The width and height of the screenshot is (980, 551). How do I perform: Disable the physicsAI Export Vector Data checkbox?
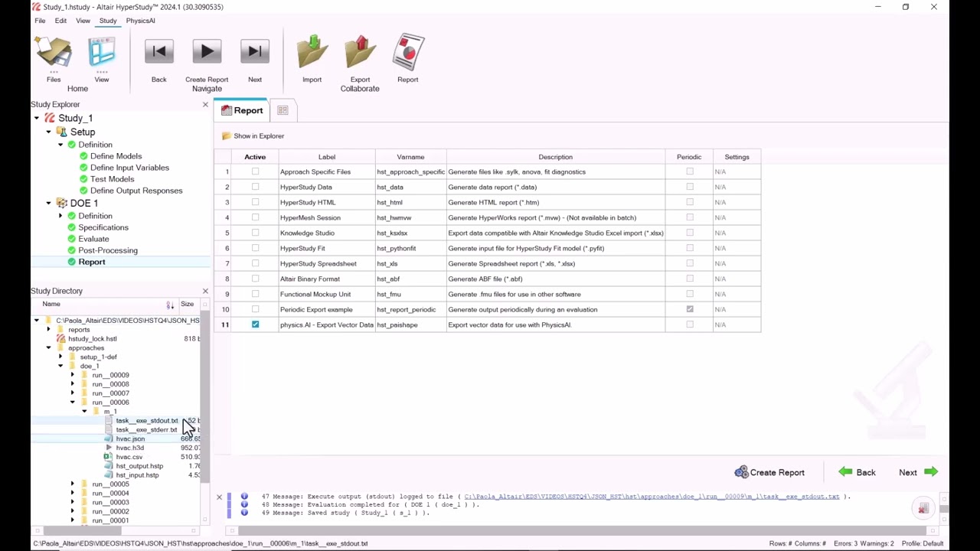tap(255, 324)
